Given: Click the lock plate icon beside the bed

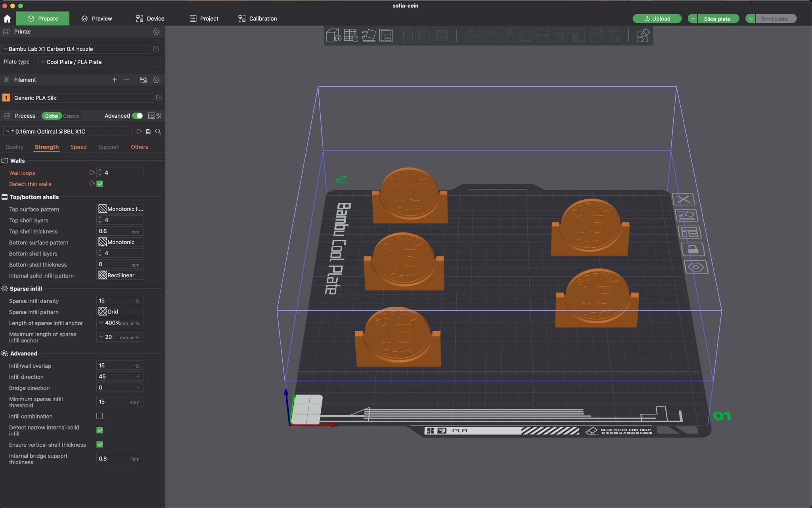Looking at the screenshot, I should pos(693,249).
